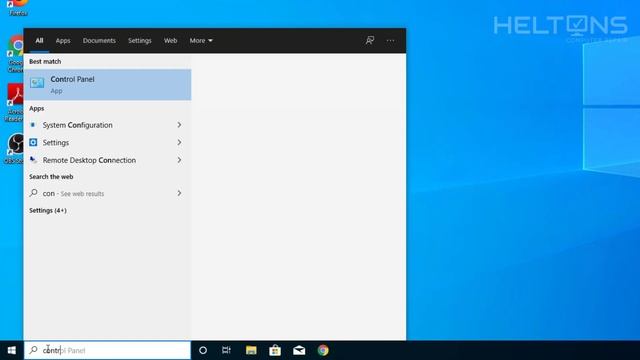The width and height of the screenshot is (640, 360).
Task: Click the Firefox desktop shortcut
Action: [18, 7]
